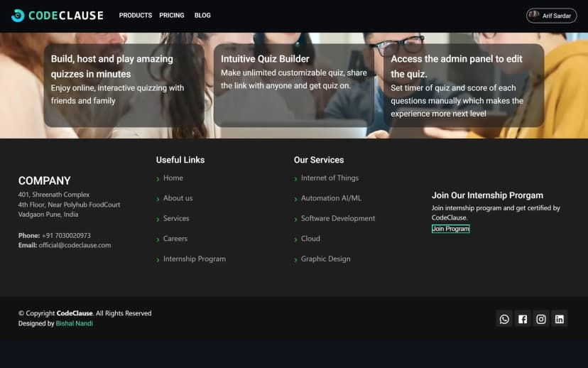Open the Graphic Design service link
Viewport: 588px width, 368px height.
[x=325, y=259]
